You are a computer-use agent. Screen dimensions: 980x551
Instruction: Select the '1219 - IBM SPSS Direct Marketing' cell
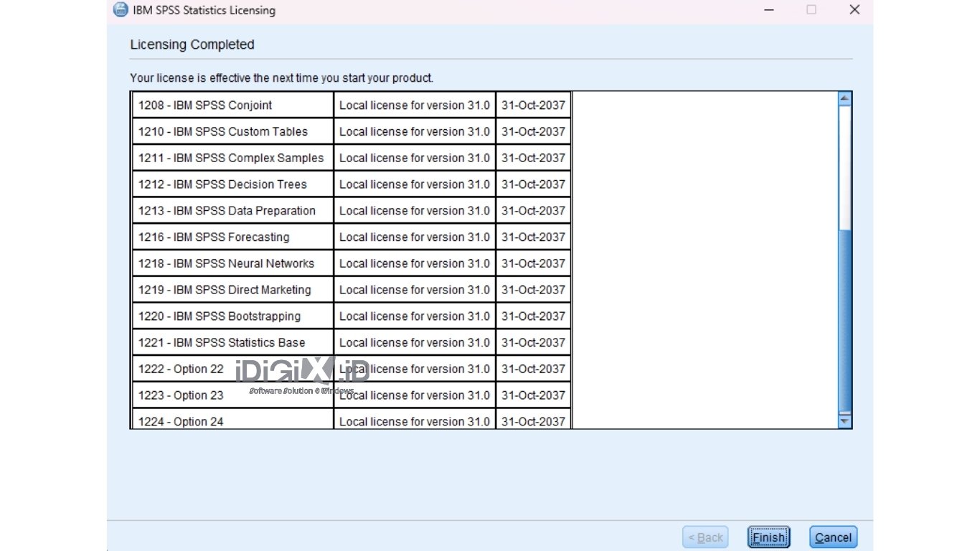pyautogui.click(x=233, y=290)
